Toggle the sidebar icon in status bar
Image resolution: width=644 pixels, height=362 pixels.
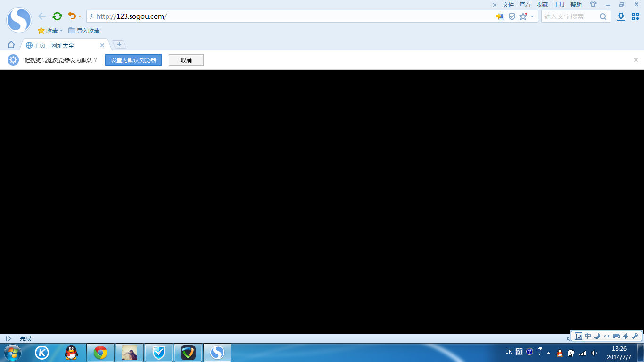pos(8,338)
